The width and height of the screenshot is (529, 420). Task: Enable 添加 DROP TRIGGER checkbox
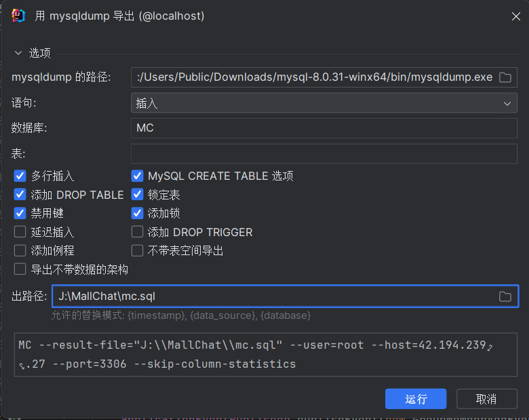coord(137,232)
